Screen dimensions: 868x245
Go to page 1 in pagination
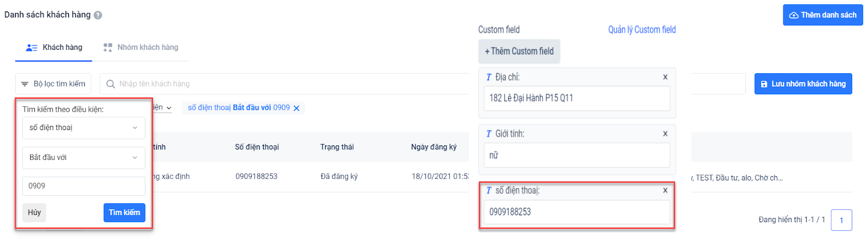841,220
